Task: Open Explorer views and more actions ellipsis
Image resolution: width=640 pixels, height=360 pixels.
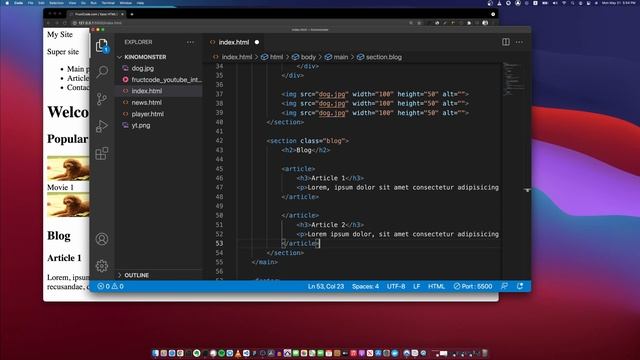Action: click(190, 42)
